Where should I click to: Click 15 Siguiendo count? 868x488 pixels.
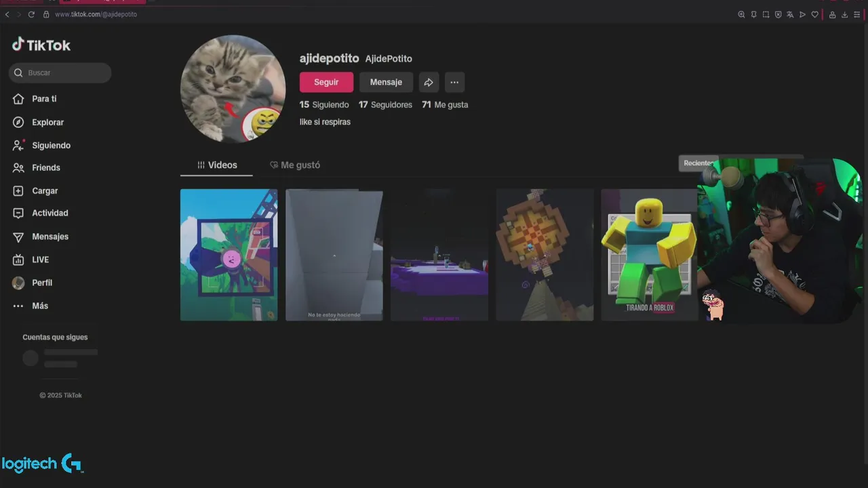point(324,105)
